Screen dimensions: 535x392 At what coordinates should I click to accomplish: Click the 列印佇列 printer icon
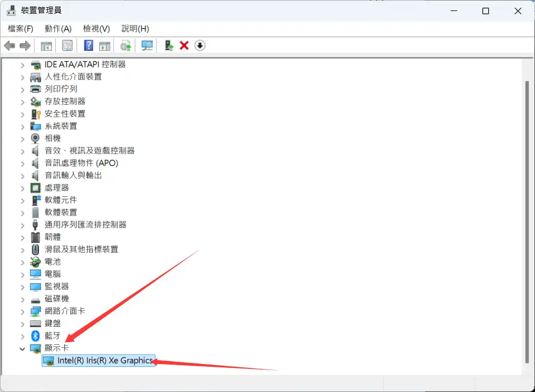pyautogui.click(x=36, y=89)
